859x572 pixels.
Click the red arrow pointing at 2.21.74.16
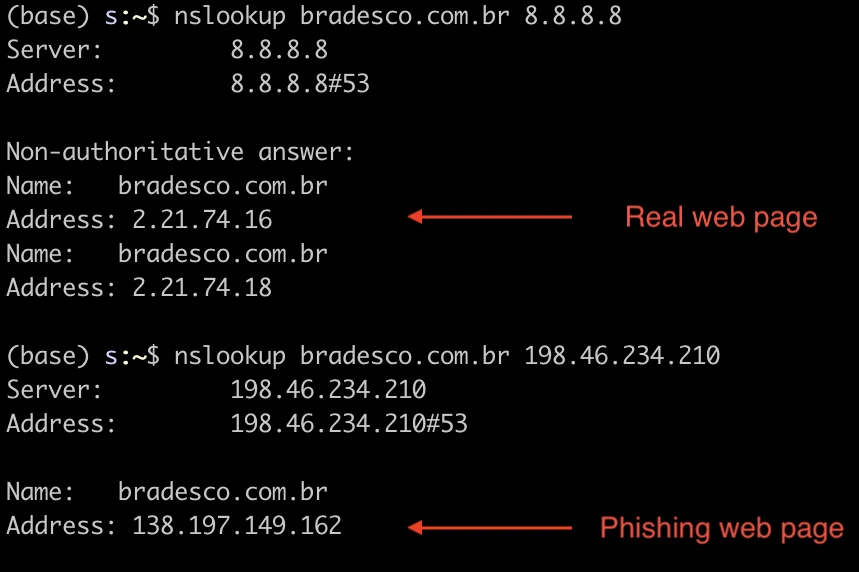point(490,217)
